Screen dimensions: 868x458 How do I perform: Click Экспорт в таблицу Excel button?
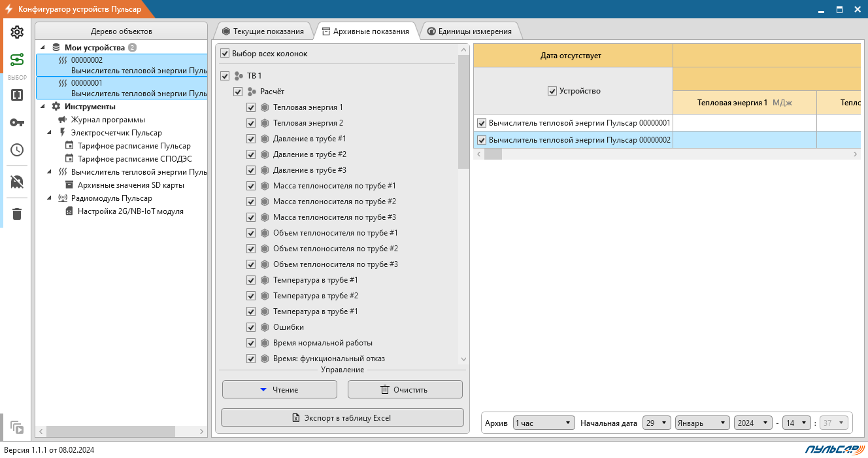(x=342, y=418)
